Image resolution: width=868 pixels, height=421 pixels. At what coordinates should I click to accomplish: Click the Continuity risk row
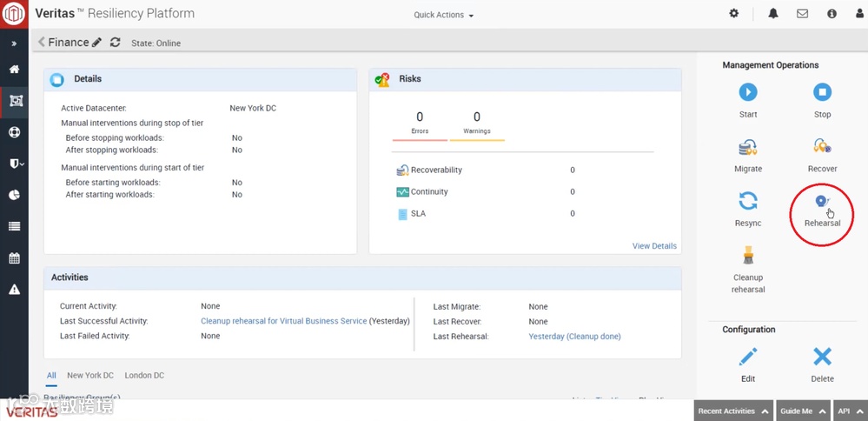click(487, 191)
